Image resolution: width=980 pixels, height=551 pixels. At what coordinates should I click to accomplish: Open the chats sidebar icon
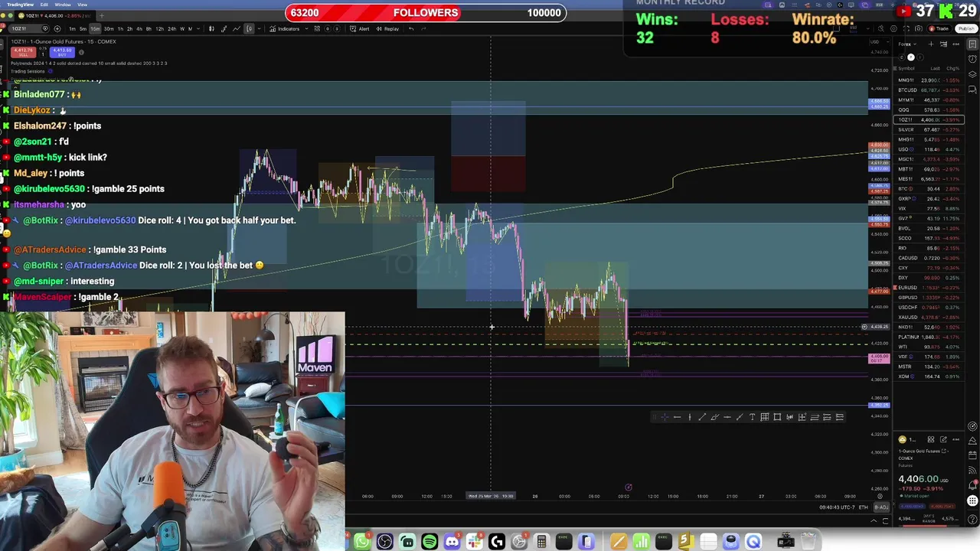pos(972,90)
